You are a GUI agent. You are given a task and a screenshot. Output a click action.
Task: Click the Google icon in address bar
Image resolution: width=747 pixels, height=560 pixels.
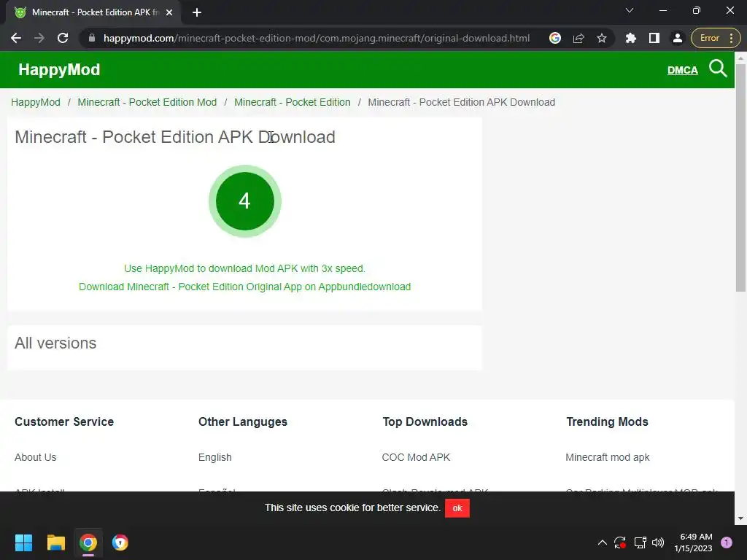click(x=555, y=38)
